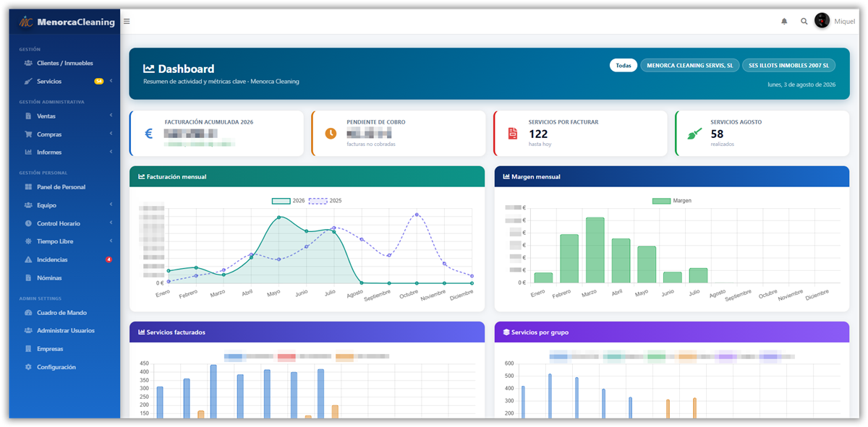Click the Ventas document icon
The image size is (868, 427).
[x=28, y=116]
